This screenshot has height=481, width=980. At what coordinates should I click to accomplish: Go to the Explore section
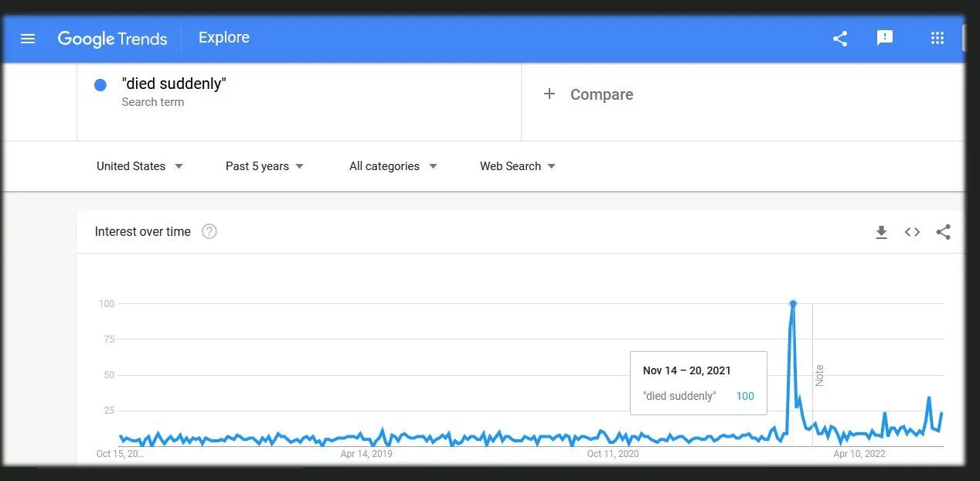223,38
